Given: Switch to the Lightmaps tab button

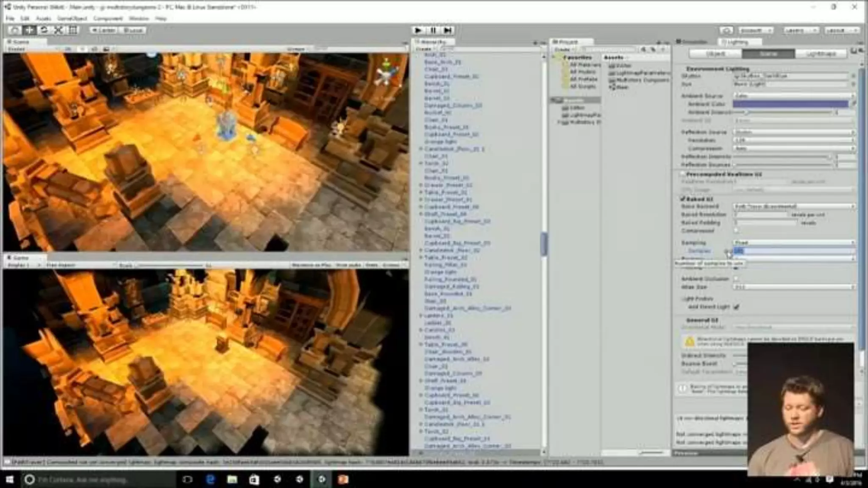Looking at the screenshot, I should click(x=821, y=54).
